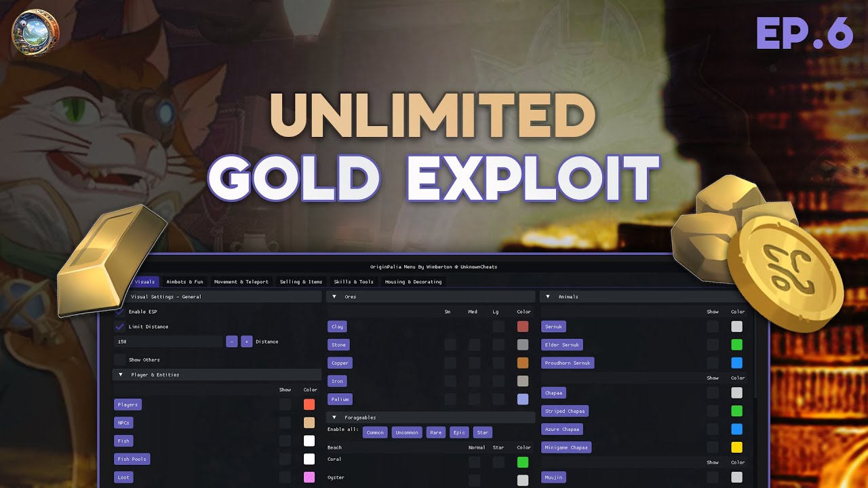
Task: Open the Palium blue color swatch
Action: pos(523,399)
